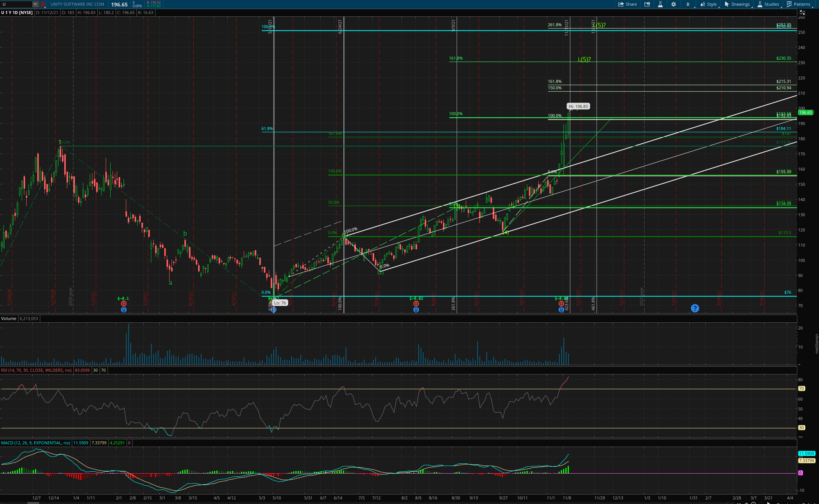Viewport: 819px width, 504px height.
Task: Open the chart alerts window icon
Action: coord(647,4)
